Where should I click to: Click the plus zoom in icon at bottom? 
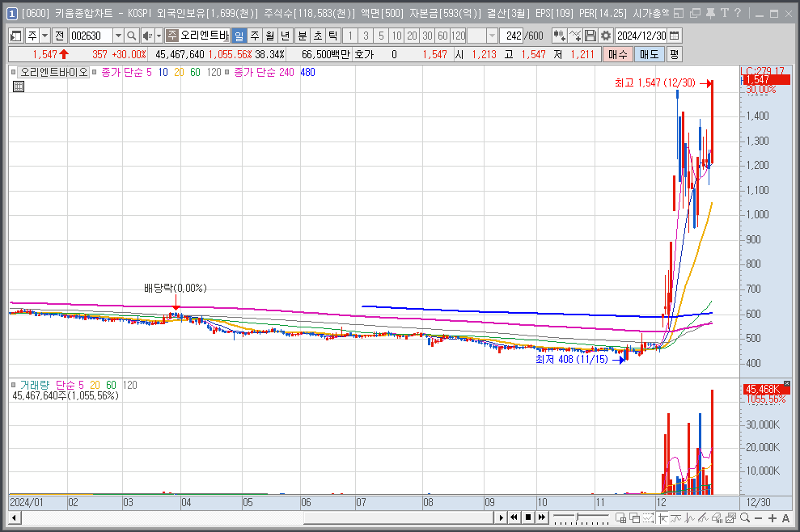click(x=772, y=518)
